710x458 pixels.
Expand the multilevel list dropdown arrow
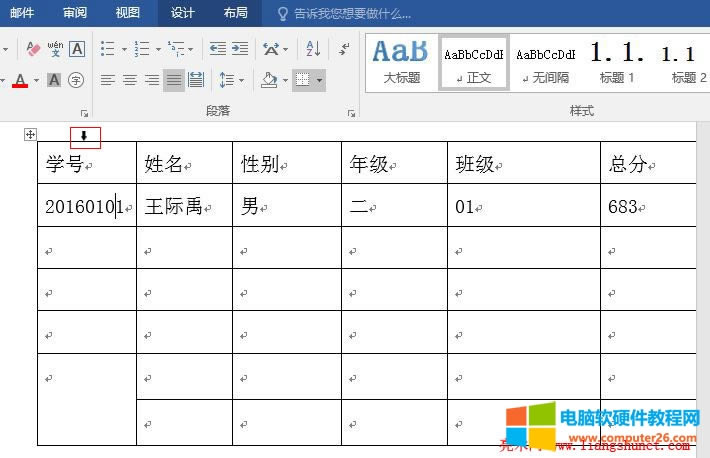191,49
